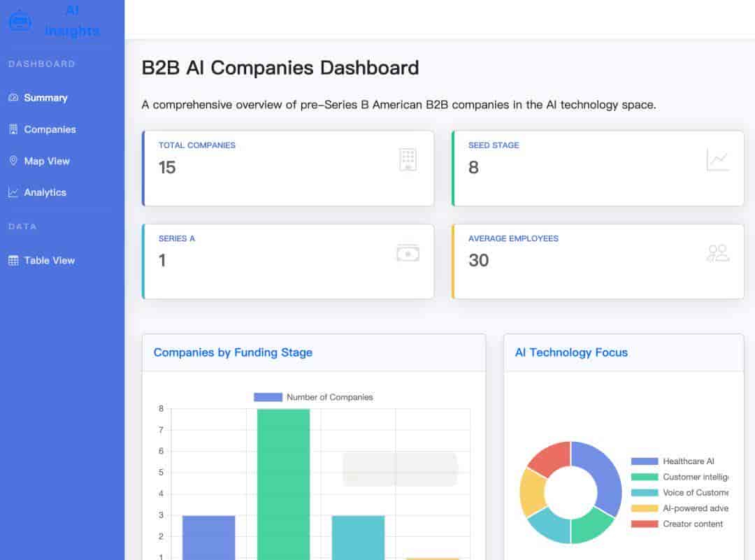Screen dimensions: 755x560
Task: Toggle Healthcare AI legend in donut chart
Action: (673, 461)
